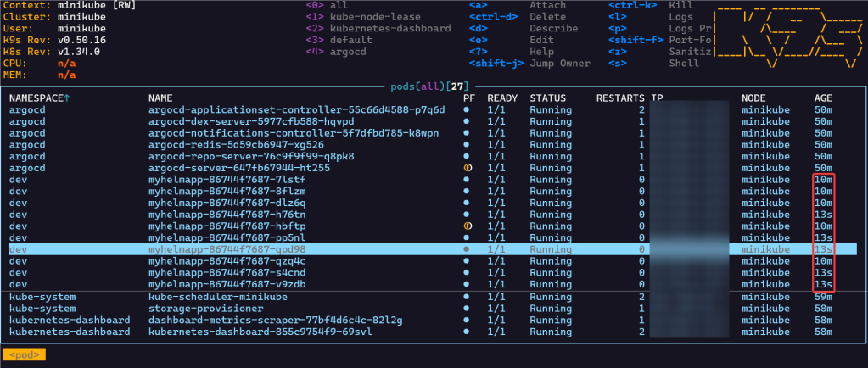Image resolution: width=868 pixels, height=368 pixels.
Task: Click PF dot for dashboard-metrics-scraper pod
Action: pos(467,321)
